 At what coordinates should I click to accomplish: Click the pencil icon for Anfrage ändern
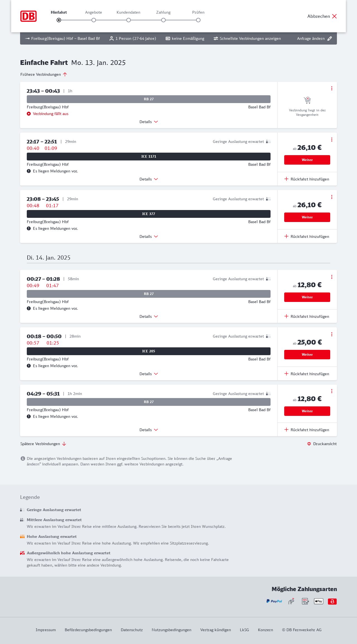click(x=330, y=38)
